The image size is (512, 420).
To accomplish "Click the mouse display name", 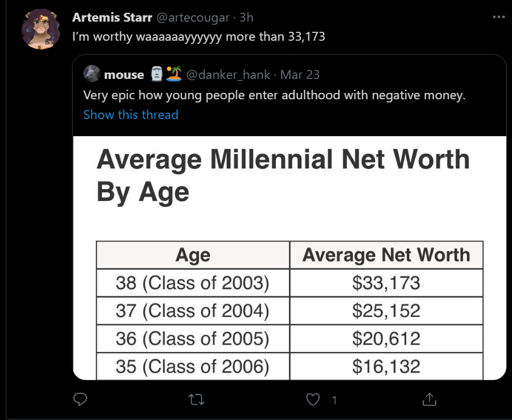I will point(124,75).
